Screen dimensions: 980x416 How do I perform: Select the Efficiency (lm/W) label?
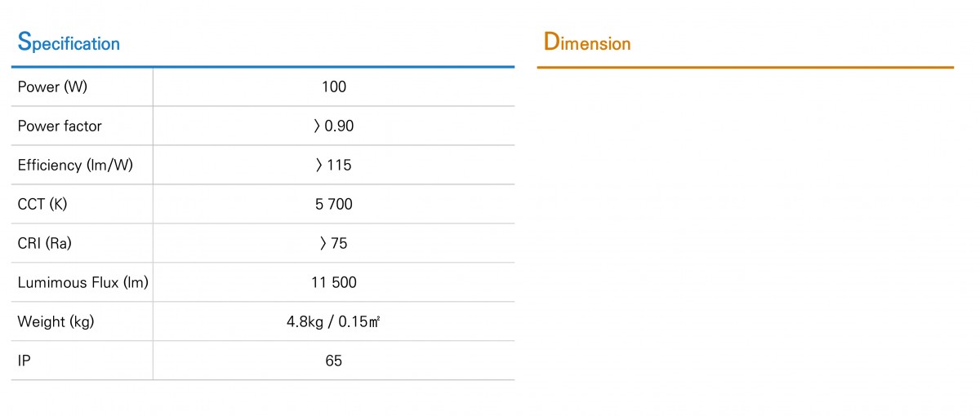(x=75, y=166)
